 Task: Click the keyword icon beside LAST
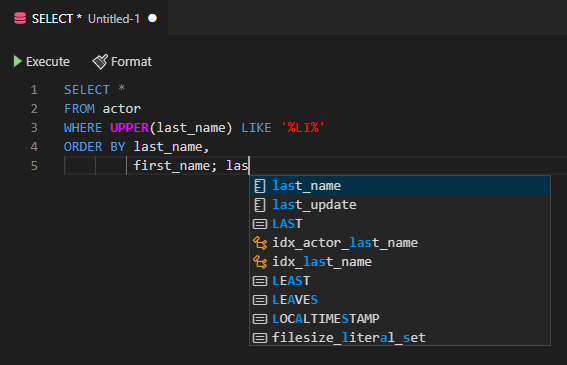(x=260, y=224)
